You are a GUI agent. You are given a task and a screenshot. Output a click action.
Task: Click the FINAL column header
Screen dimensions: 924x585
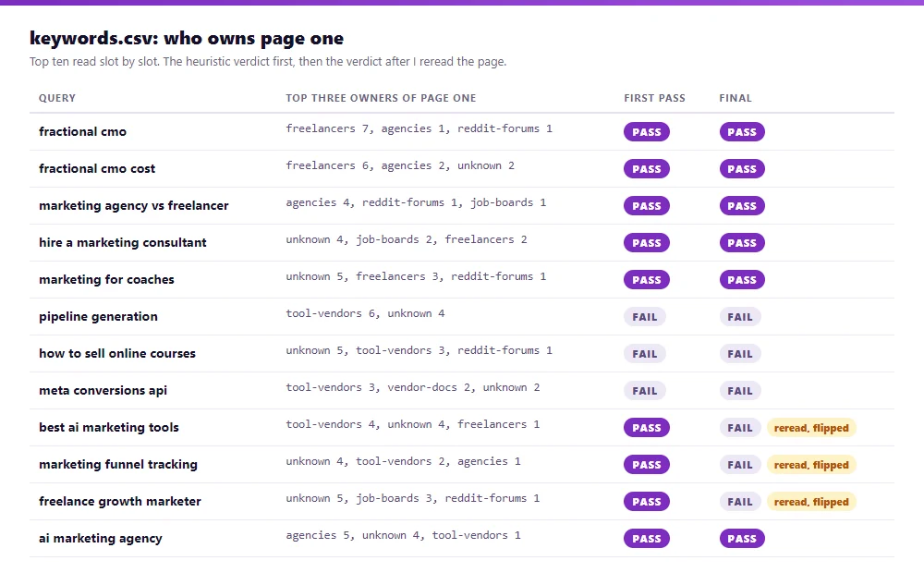pos(736,98)
